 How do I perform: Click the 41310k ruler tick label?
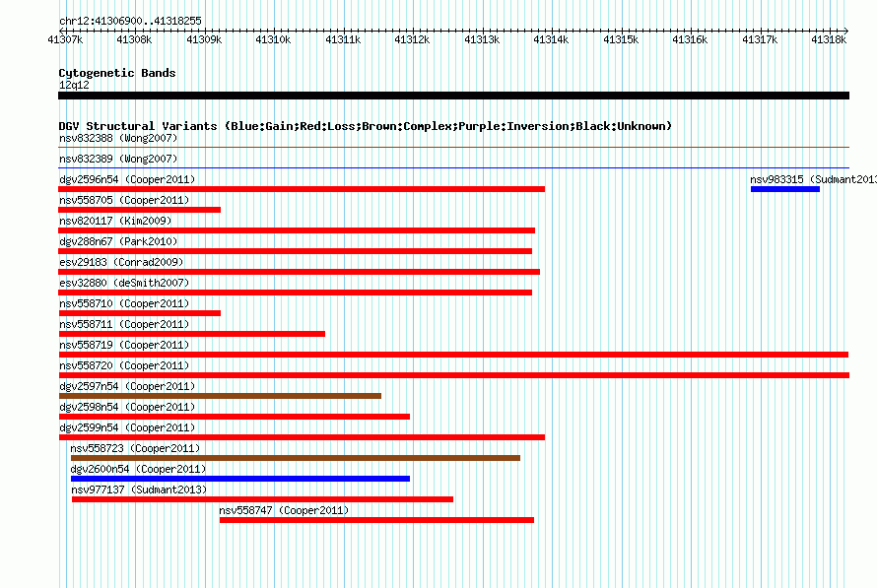tap(273, 39)
